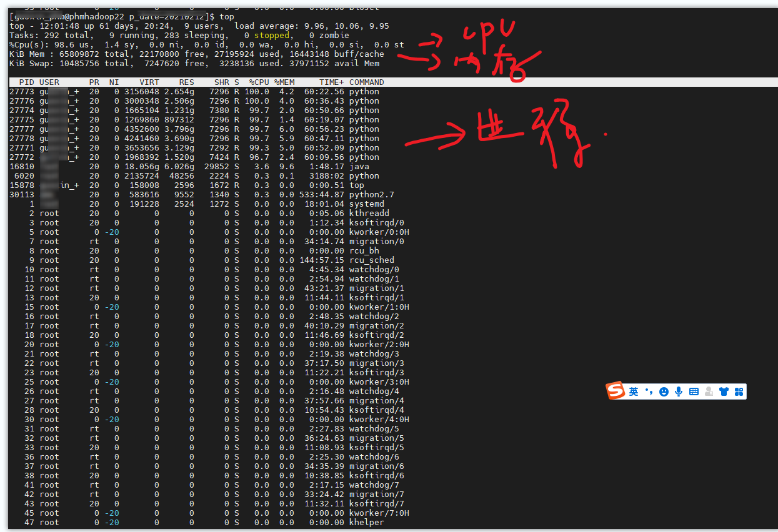The width and height of the screenshot is (778, 532).
Task: Click the "$ top" command at the prompt
Action: 222,17
